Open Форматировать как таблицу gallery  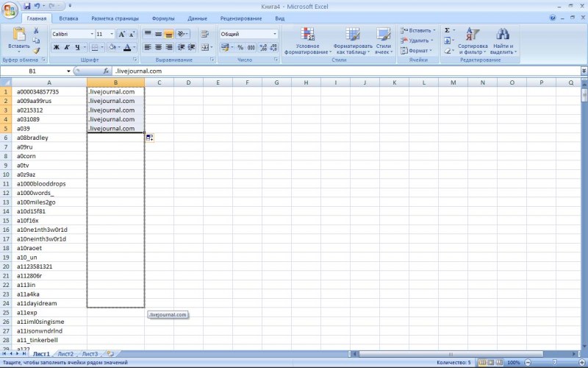(353, 41)
